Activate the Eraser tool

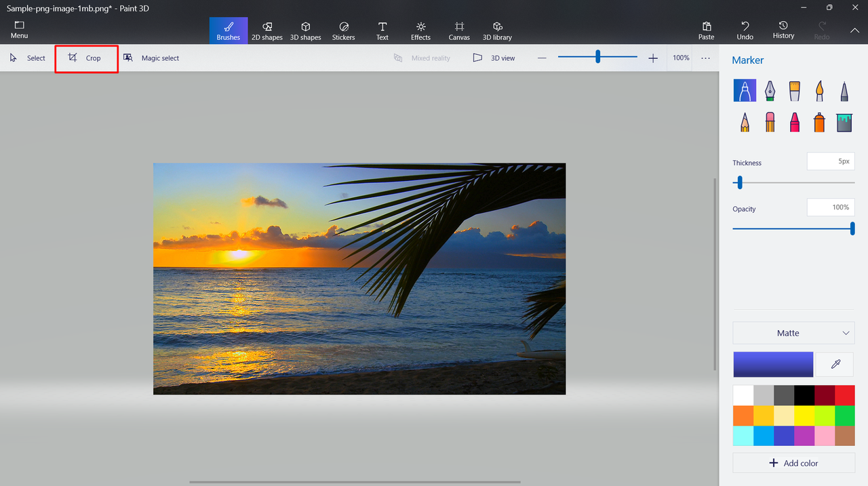pos(770,122)
